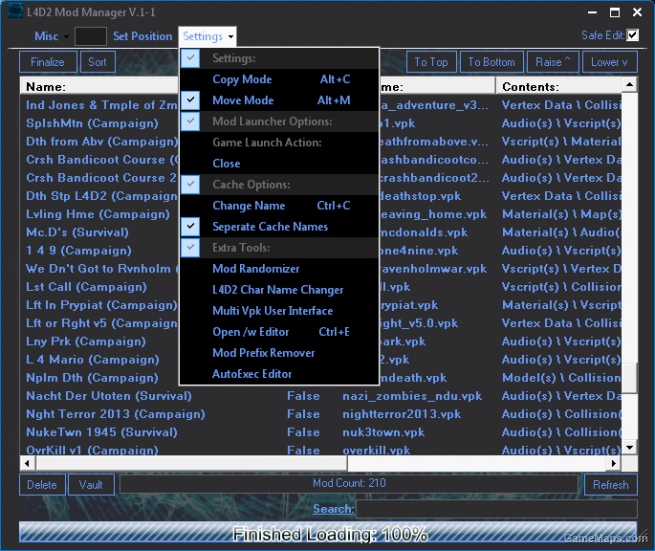Click the vertical scrollbar thumb

[629, 378]
